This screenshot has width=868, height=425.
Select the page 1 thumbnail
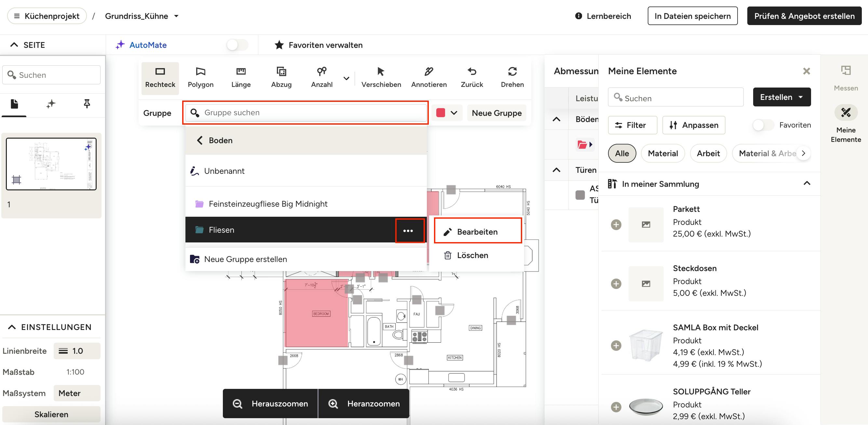pos(51,164)
